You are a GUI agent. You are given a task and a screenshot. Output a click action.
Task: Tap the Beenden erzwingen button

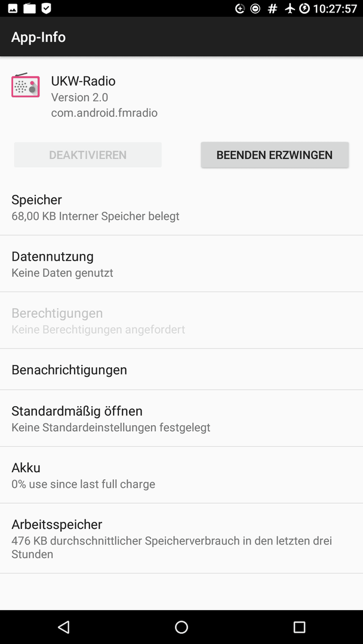point(275,155)
